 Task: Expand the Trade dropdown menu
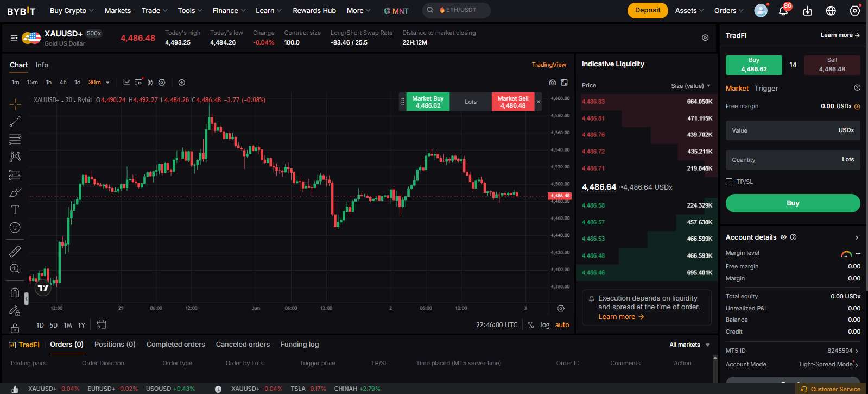[x=155, y=10]
